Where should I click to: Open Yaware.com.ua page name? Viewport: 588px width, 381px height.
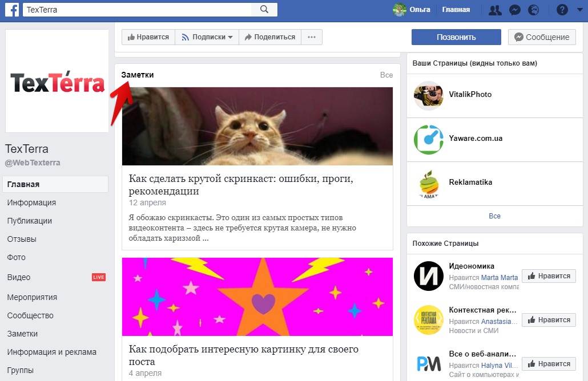476,138
